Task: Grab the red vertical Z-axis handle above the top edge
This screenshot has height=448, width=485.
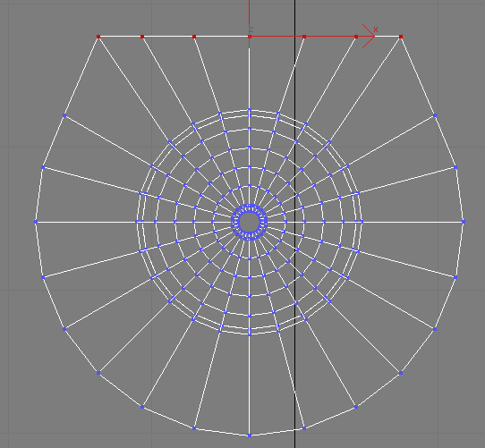Action: (x=250, y=12)
